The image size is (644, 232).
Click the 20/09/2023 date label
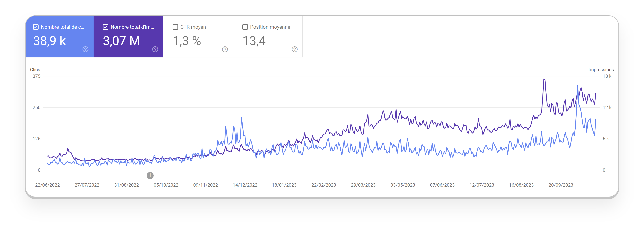tap(561, 185)
